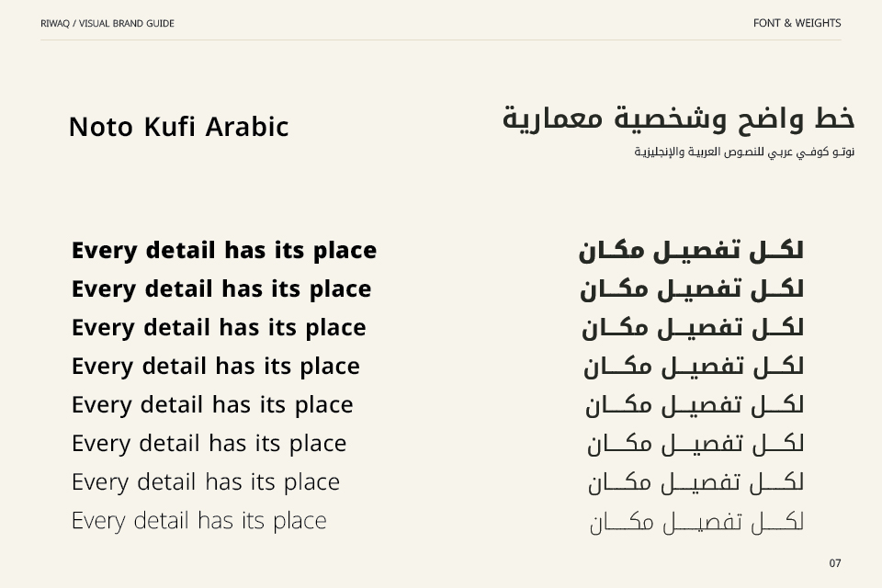The height and width of the screenshot is (588, 882).
Task: Select the third English weight sample
Action: (219, 327)
